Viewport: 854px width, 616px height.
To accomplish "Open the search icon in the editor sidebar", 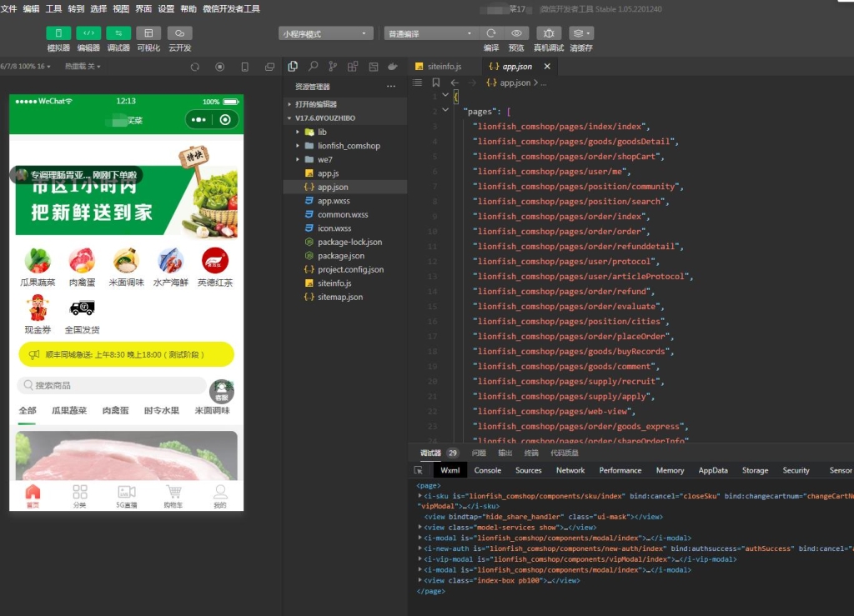I will (313, 66).
